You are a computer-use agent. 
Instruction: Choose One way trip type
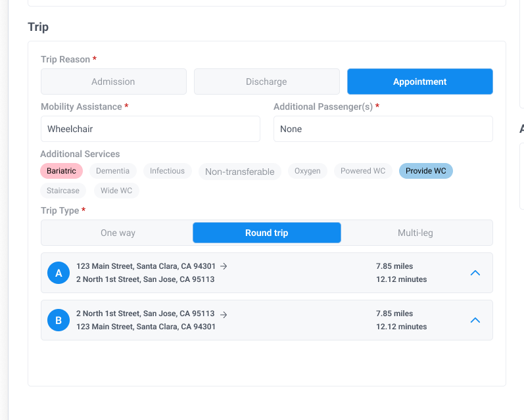click(x=118, y=233)
